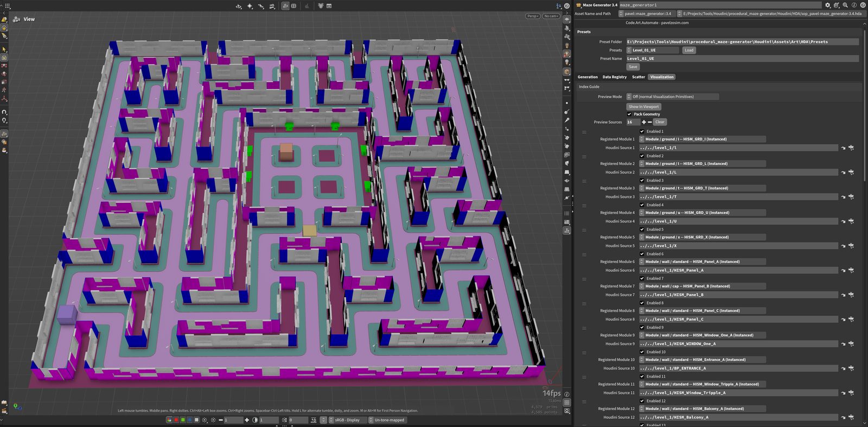Switch to the Data Registry tab
The width and height of the screenshot is (868, 427).
(615, 77)
